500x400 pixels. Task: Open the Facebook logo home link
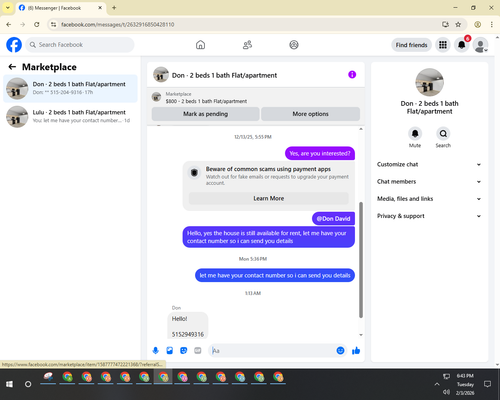pyautogui.click(x=14, y=45)
